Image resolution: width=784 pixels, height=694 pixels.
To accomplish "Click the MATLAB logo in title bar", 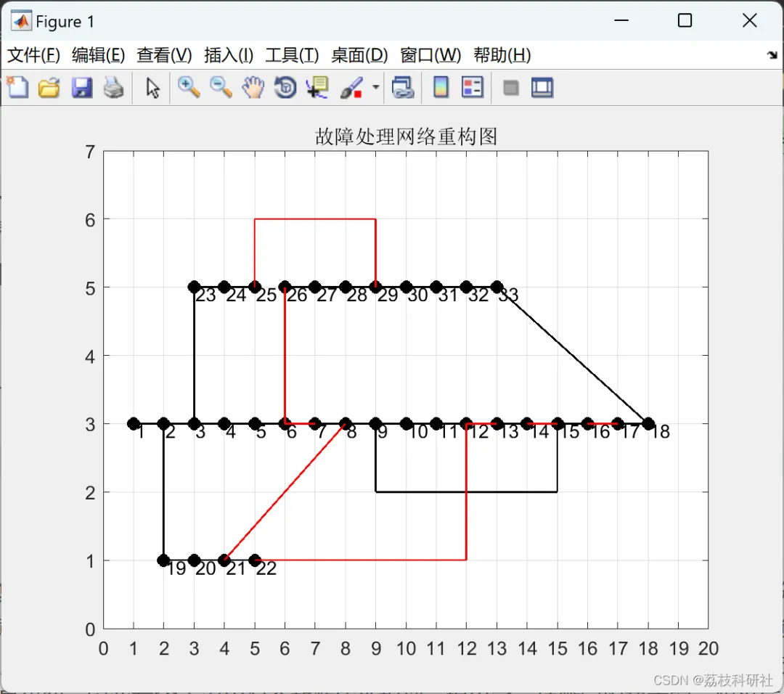I will pyautogui.click(x=21, y=20).
